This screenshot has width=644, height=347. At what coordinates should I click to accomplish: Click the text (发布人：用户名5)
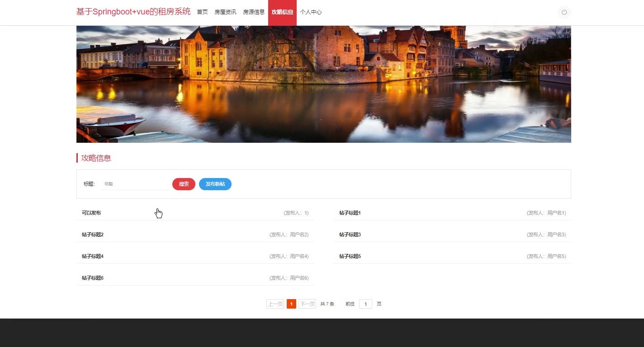546,256
